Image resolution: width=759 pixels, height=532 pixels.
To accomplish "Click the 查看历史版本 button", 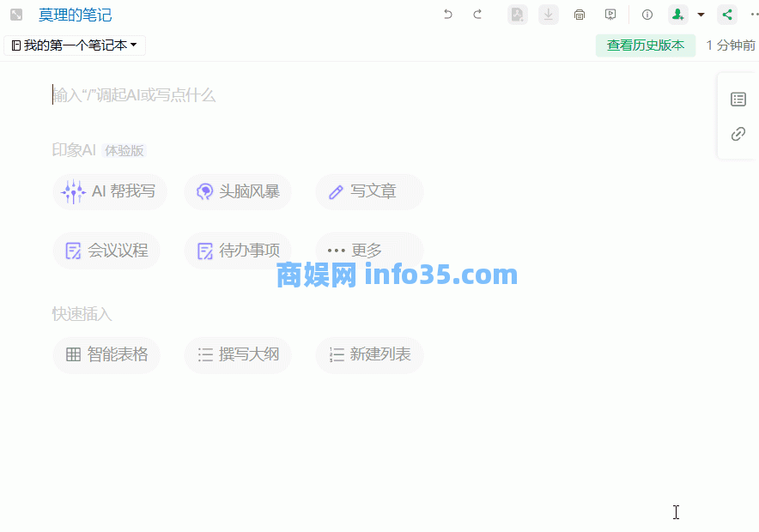I will pos(645,45).
